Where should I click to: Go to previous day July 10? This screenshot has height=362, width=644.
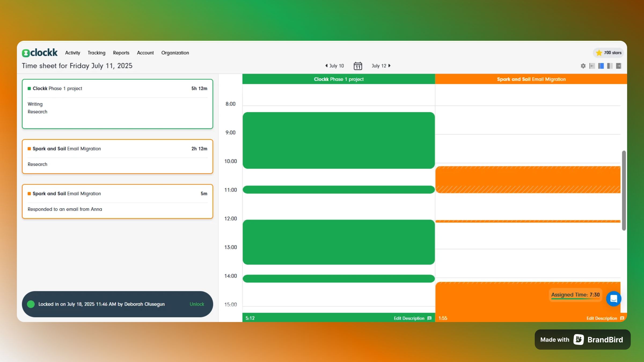coord(334,66)
